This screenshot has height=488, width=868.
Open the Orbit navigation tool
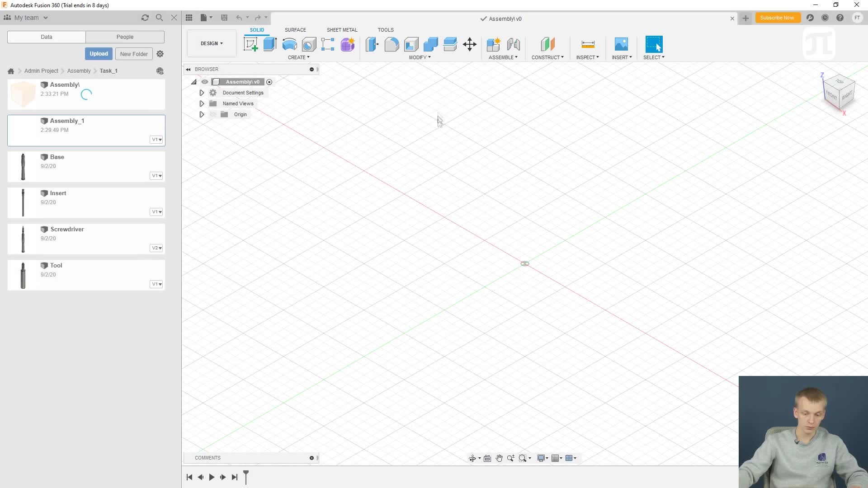coord(472,458)
